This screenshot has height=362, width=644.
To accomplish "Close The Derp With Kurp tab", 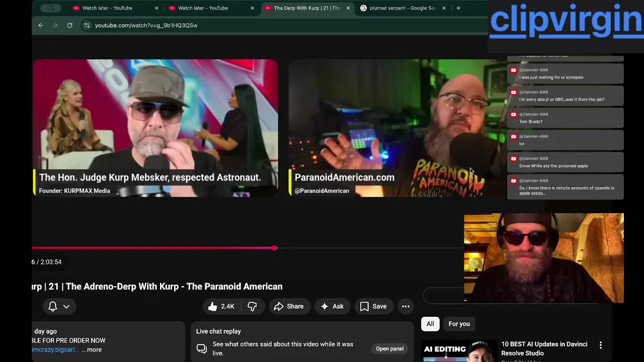I will click(348, 8).
